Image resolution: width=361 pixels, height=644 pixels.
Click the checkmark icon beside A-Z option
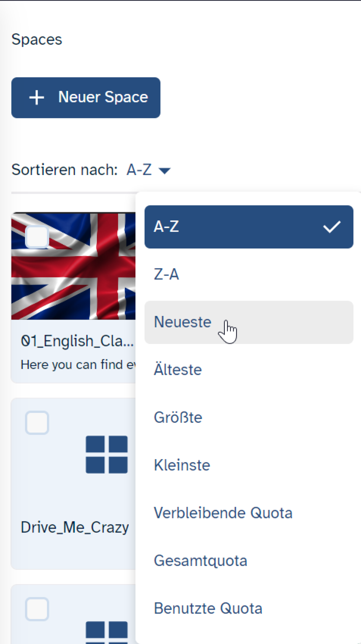click(x=332, y=227)
